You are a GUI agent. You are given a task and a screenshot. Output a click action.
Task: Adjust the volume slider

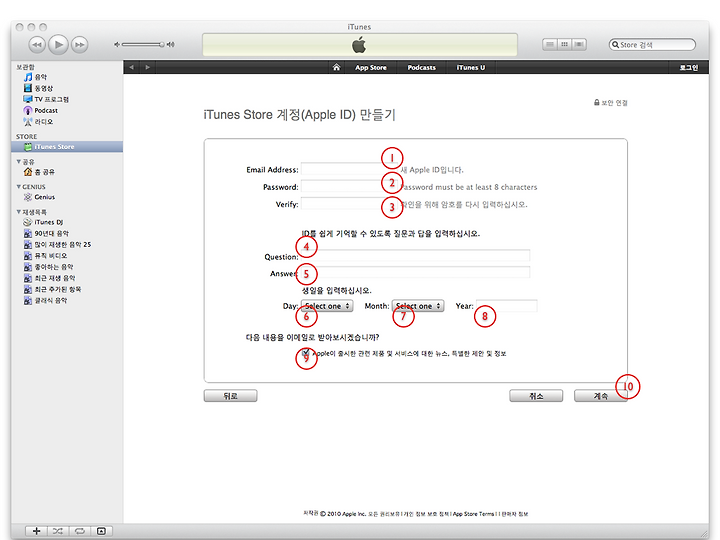[144, 45]
